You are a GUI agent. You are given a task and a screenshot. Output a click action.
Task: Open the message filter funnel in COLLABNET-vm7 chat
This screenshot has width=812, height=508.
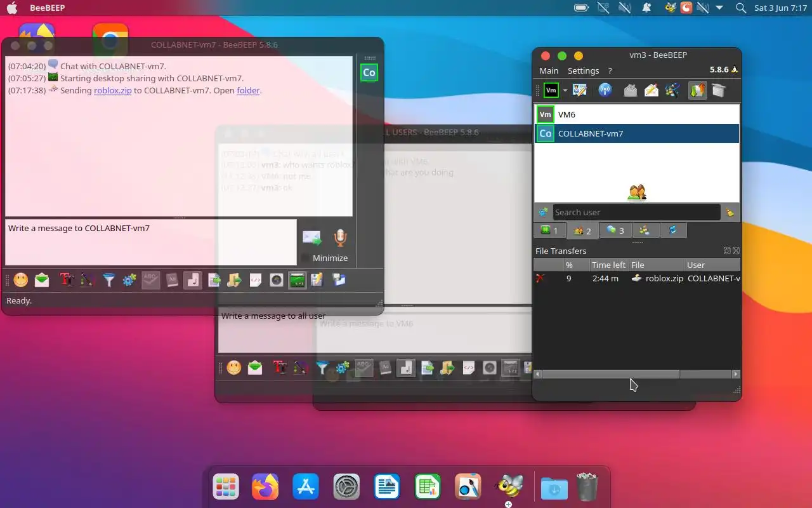click(x=109, y=280)
